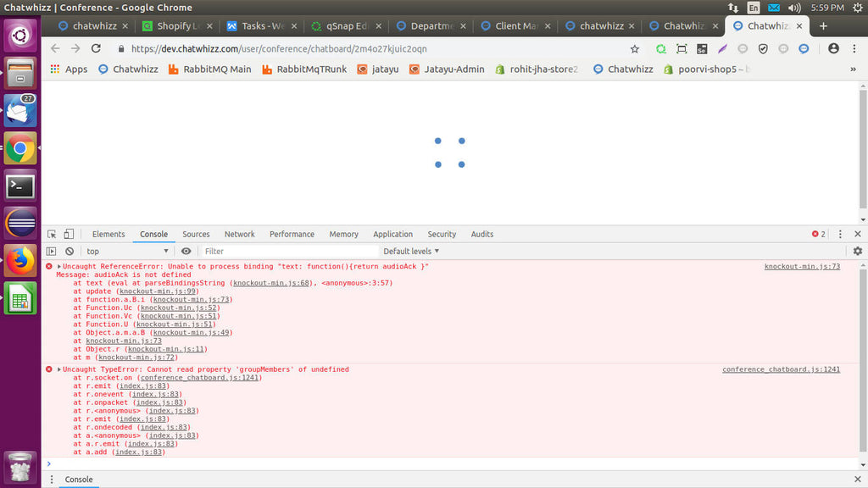Show the console sidebar panel

(52, 252)
